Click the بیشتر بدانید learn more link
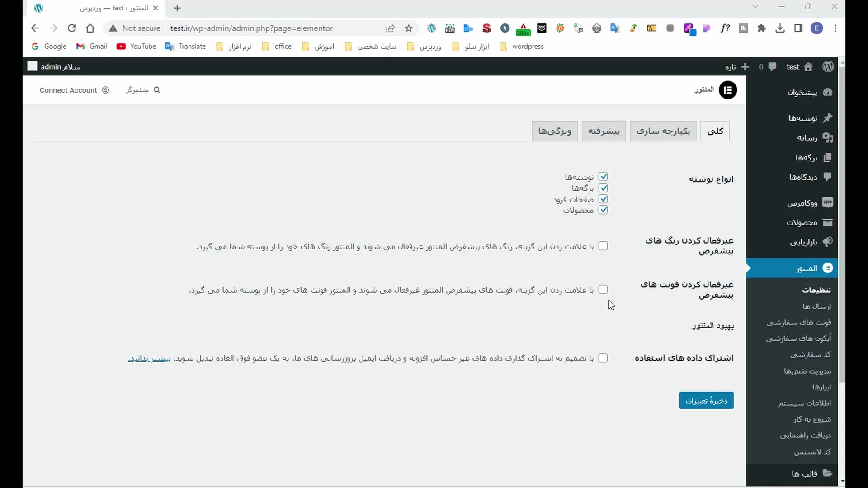The height and width of the screenshot is (488, 868). tap(149, 359)
